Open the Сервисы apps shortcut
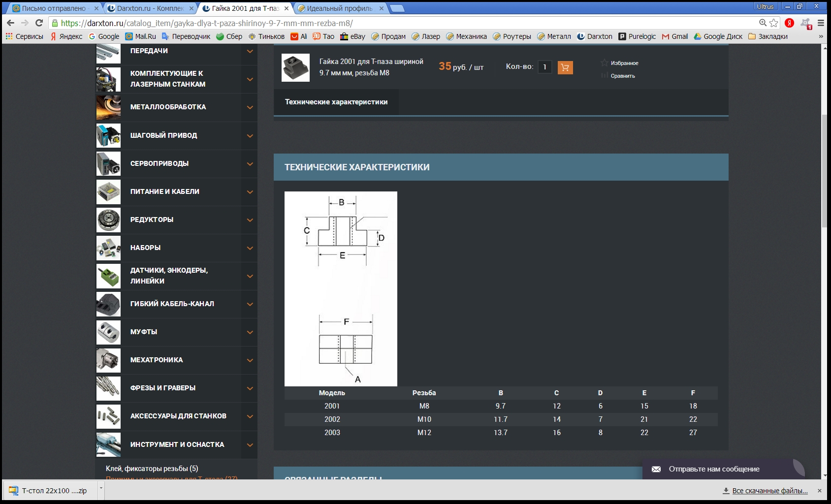 click(x=24, y=36)
